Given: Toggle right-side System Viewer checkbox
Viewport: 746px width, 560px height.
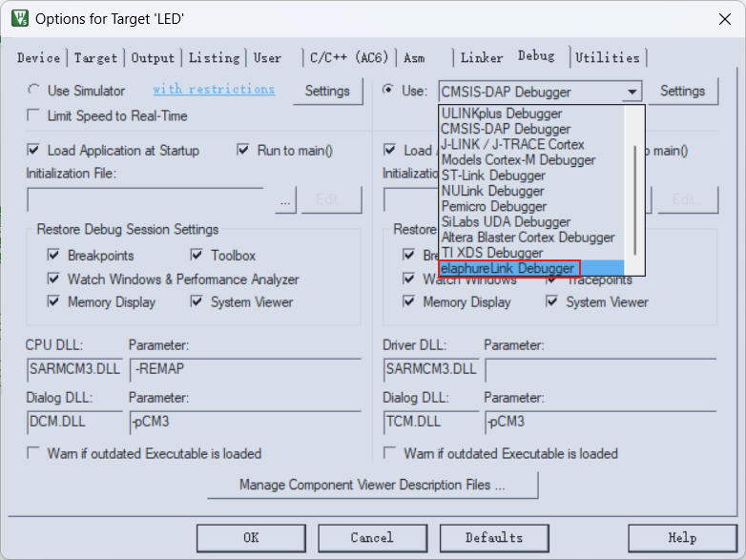Looking at the screenshot, I should click(x=552, y=301).
